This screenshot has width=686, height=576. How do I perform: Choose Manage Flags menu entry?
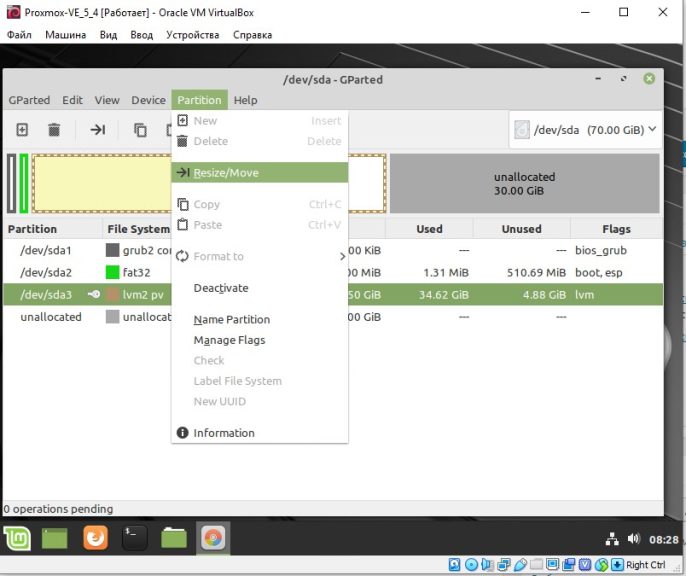[x=260, y=340]
